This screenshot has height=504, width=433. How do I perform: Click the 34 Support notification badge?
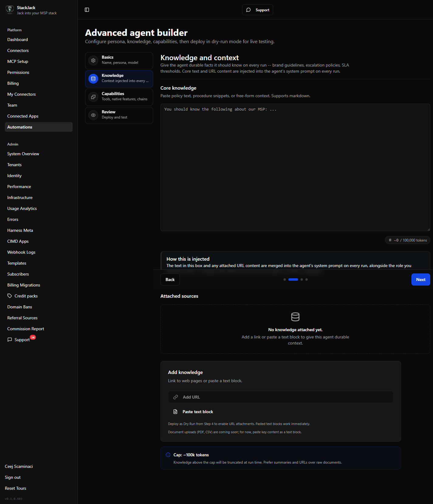[x=33, y=337]
